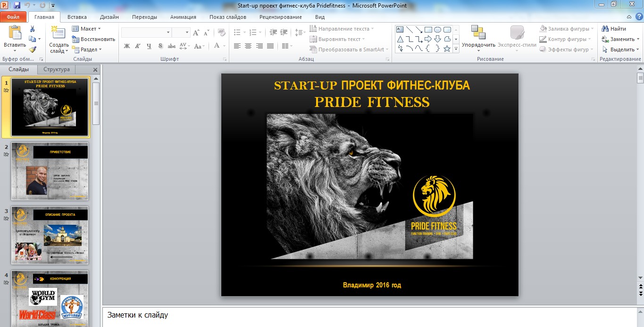This screenshot has width=644, height=327.
Task: Switch to the Структура pane tab
Action: tap(57, 69)
